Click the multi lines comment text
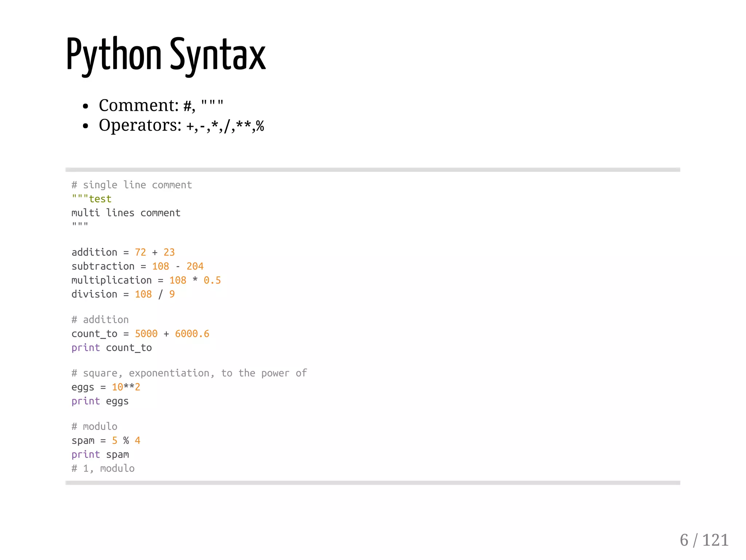 [126, 213]
